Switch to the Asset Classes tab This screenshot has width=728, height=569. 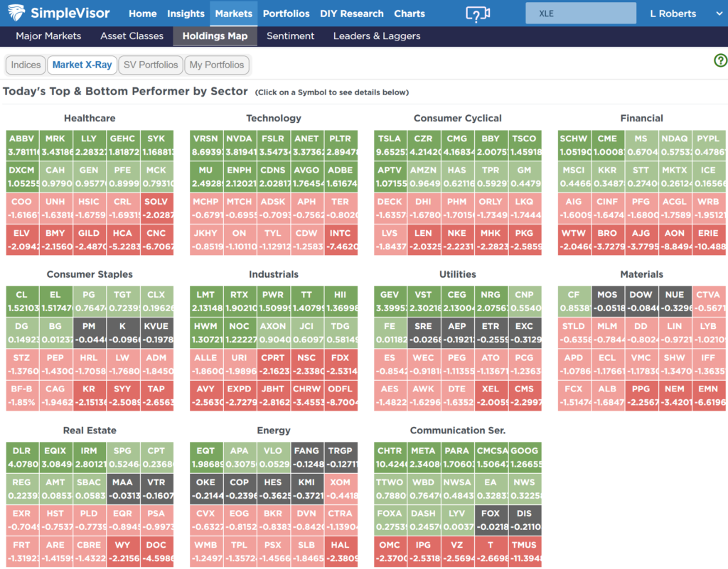pos(132,36)
